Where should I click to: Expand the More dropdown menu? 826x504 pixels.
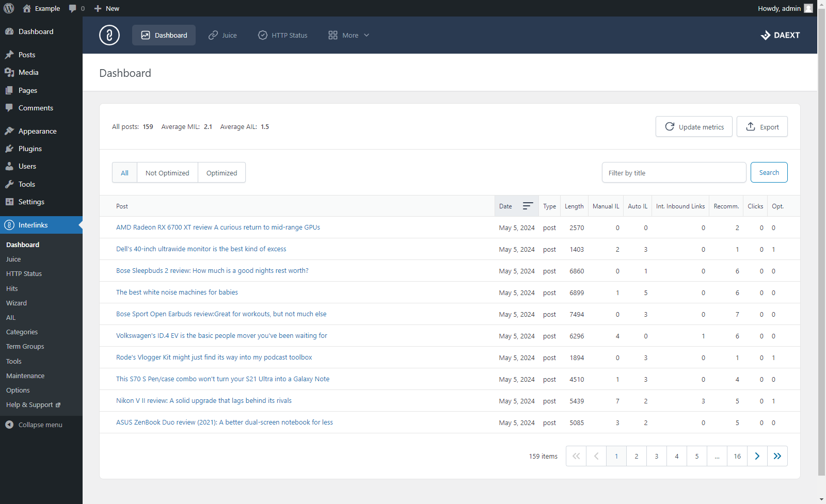pos(349,35)
